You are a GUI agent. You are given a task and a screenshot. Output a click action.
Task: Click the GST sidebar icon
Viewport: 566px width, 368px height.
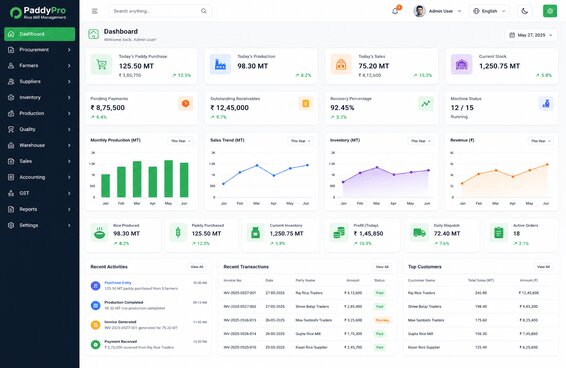[11, 193]
